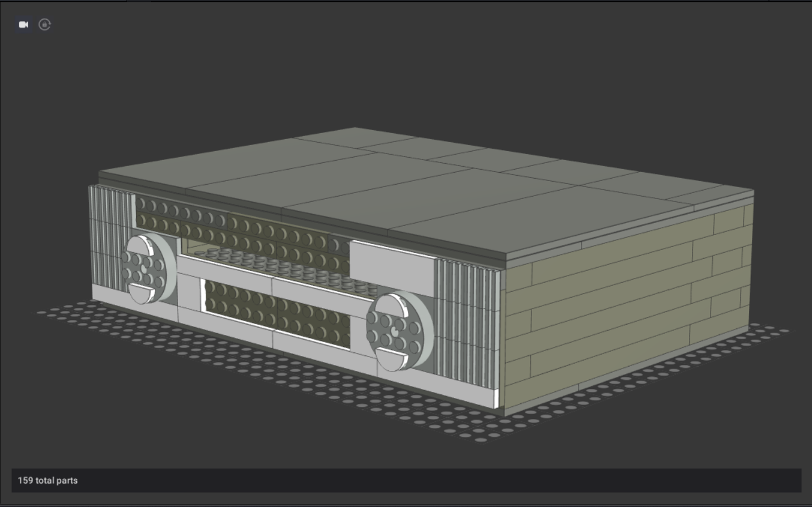Select the lower recessed studded window
Image resolution: width=812 pixels, height=507 pixels.
pyautogui.click(x=276, y=312)
